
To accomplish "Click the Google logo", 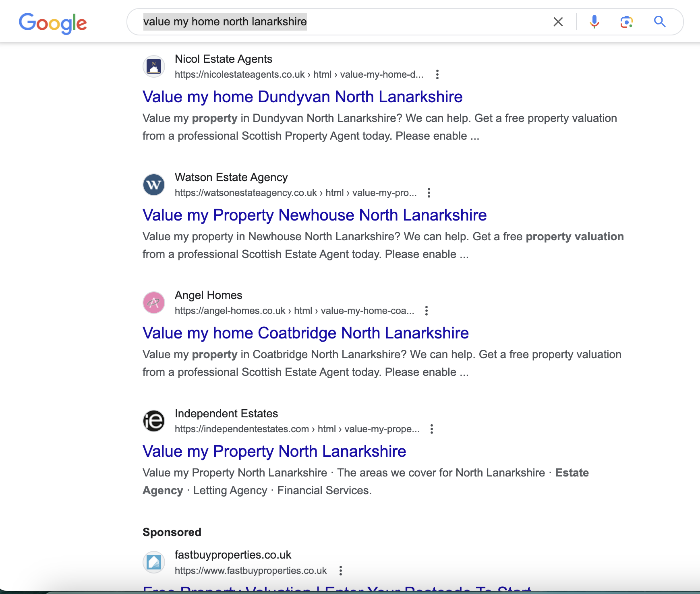I will coord(53,23).
